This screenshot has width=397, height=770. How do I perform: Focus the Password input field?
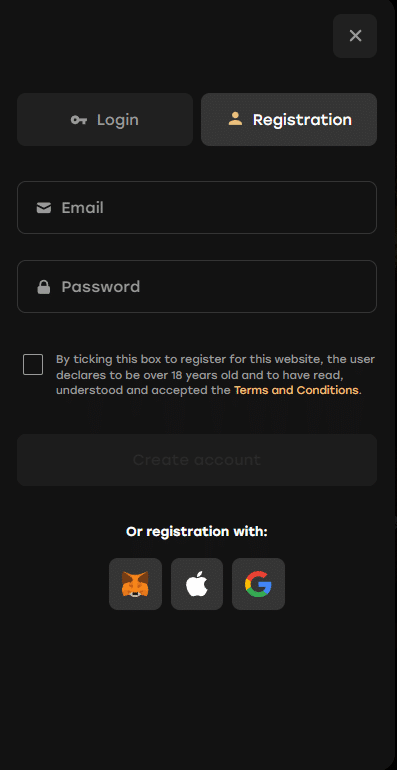(x=197, y=286)
